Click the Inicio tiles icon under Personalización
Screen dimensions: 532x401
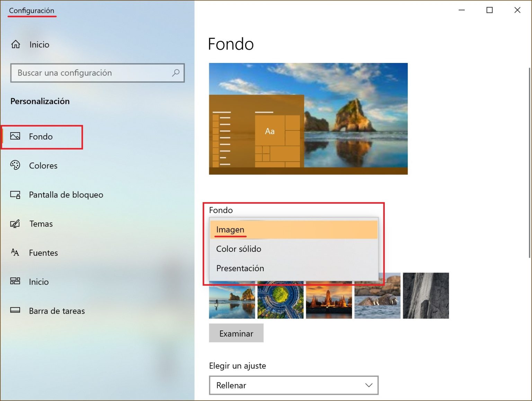(15, 281)
